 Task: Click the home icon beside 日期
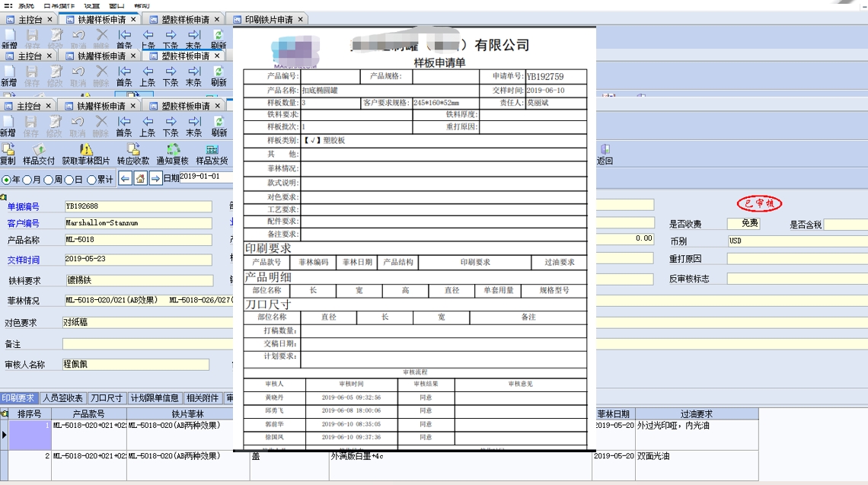[141, 179]
